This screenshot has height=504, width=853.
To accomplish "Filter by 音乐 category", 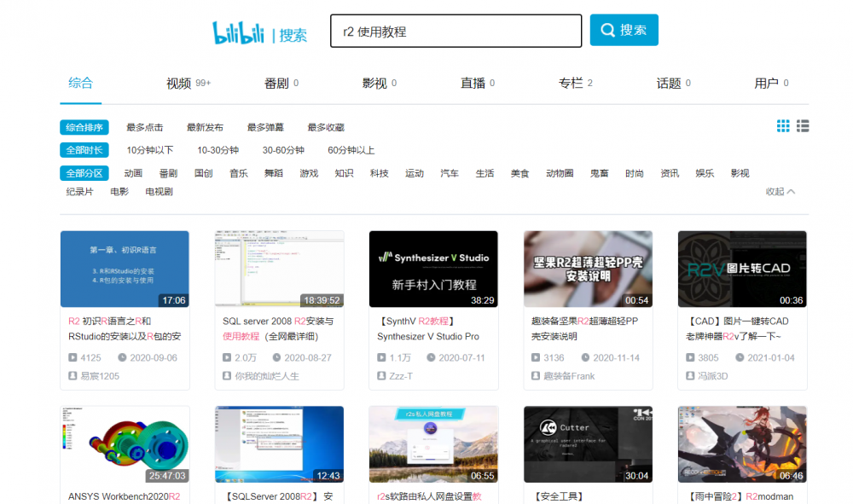I will (238, 173).
